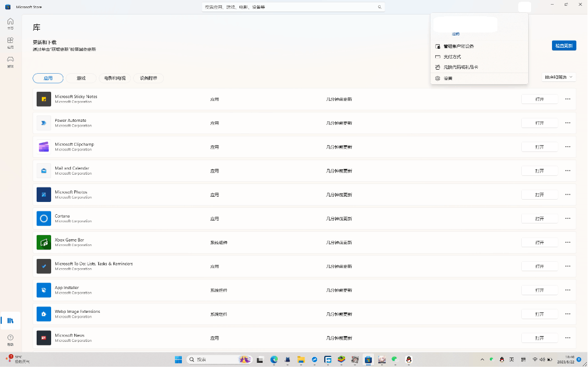Expand the 排序和筛选 dropdown
588x368 pixels.
click(x=558, y=77)
